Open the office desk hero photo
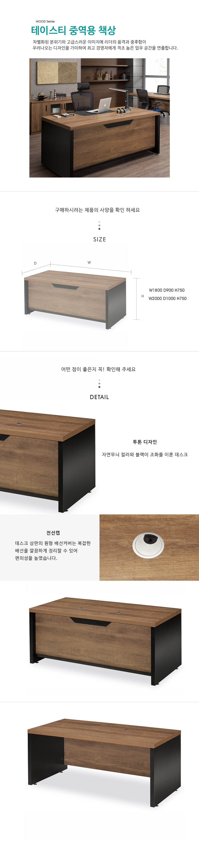 click(99, 118)
